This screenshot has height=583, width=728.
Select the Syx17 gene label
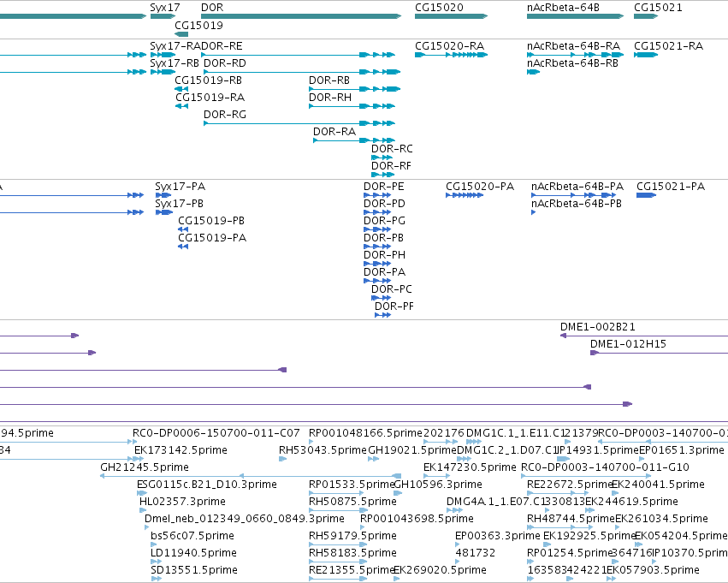[165, 8]
